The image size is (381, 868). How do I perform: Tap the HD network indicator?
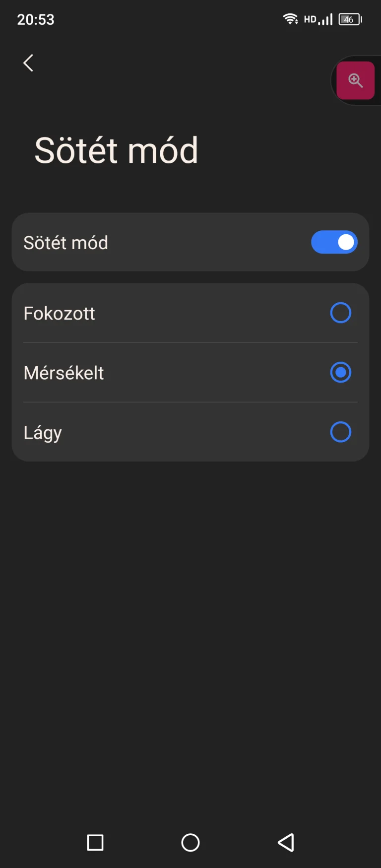click(310, 19)
